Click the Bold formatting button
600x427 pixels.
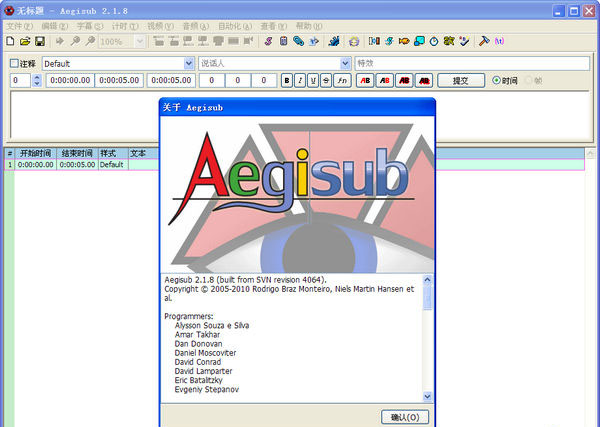point(287,80)
